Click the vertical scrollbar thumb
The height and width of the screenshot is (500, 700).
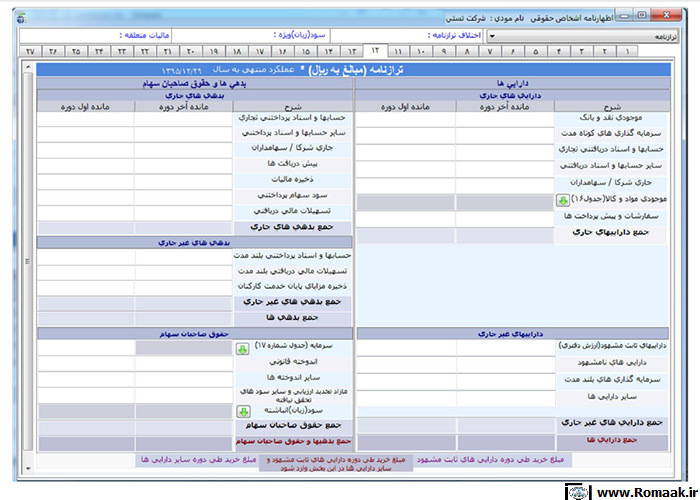28,261
